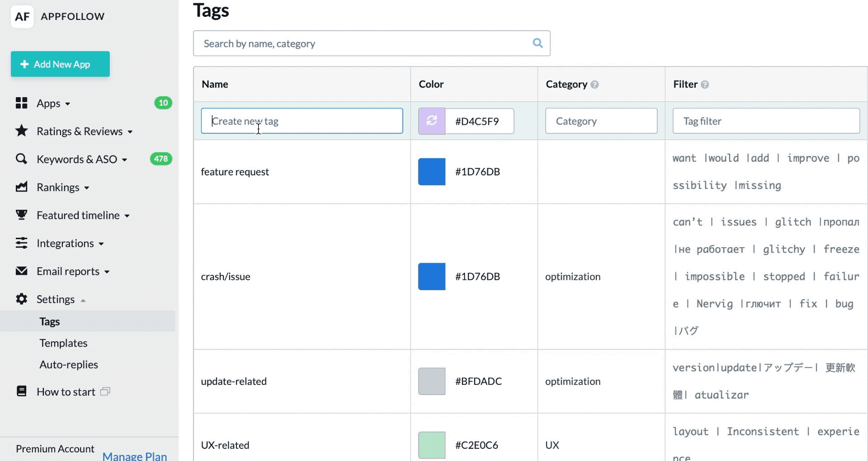The image size is (868, 461).
Task: Click the Filter help question mark icon
Action: click(704, 85)
